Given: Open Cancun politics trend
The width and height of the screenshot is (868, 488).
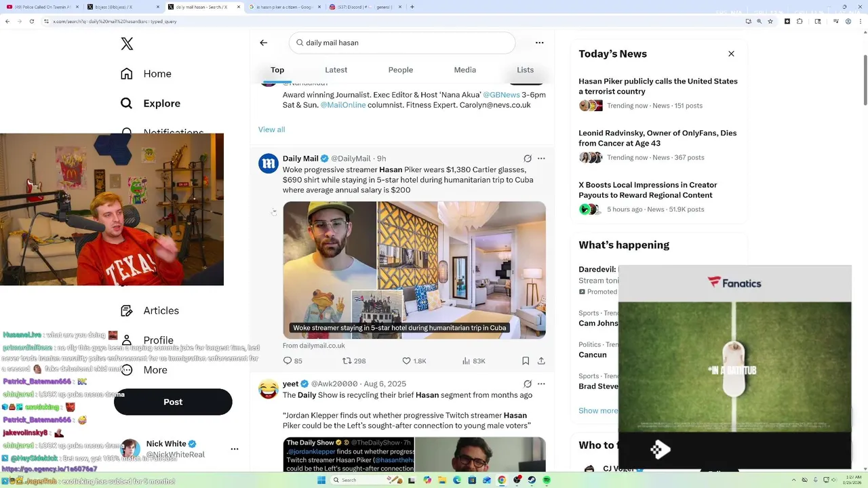Looking at the screenshot, I should click(593, 355).
